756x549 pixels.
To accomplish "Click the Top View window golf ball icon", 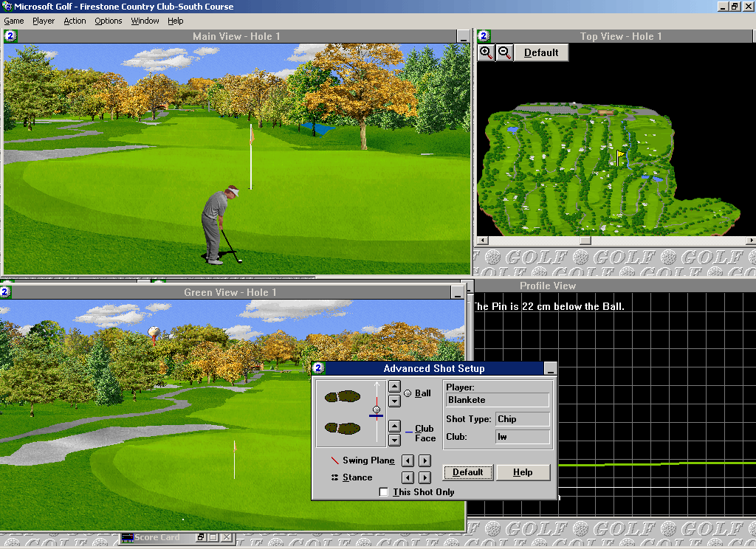I will 484,36.
